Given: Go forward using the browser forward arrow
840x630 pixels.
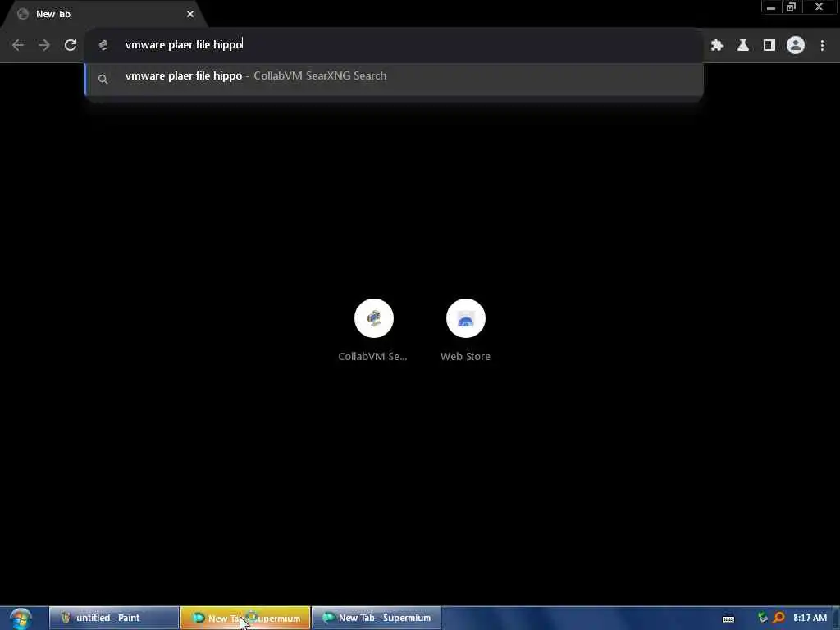Looking at the screenshot, I should coord(44,46).
